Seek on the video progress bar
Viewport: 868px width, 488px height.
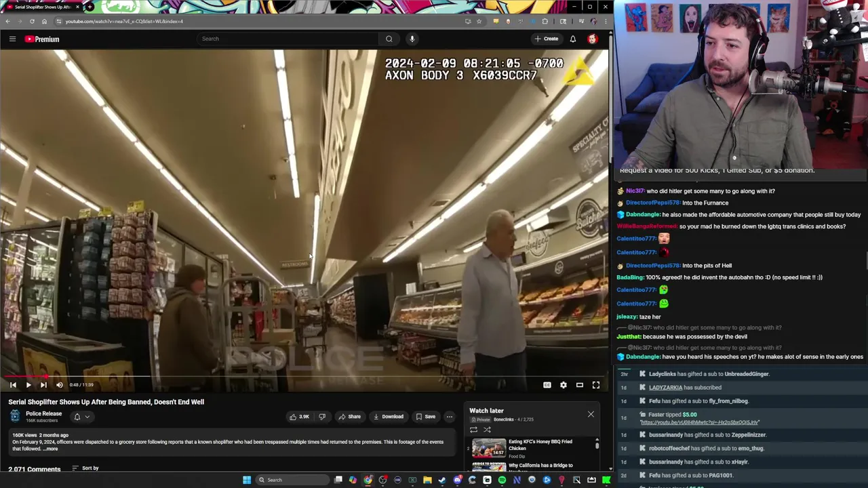[304, 376]
